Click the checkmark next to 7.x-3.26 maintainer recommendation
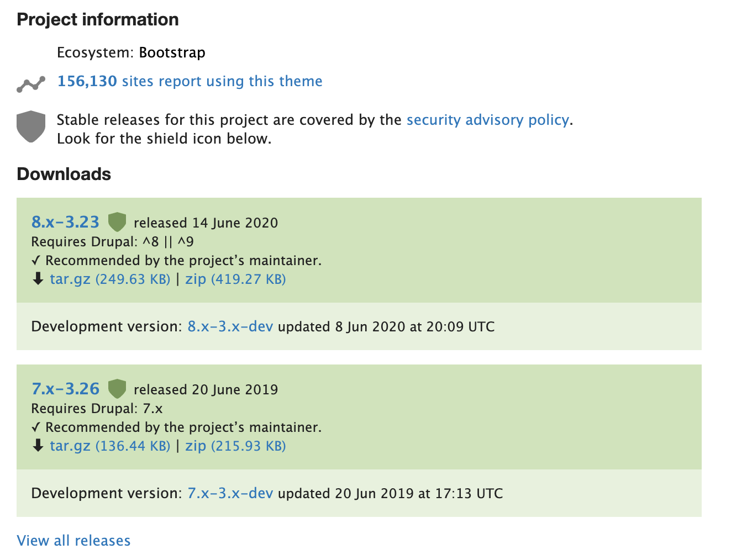 (36, 427)
